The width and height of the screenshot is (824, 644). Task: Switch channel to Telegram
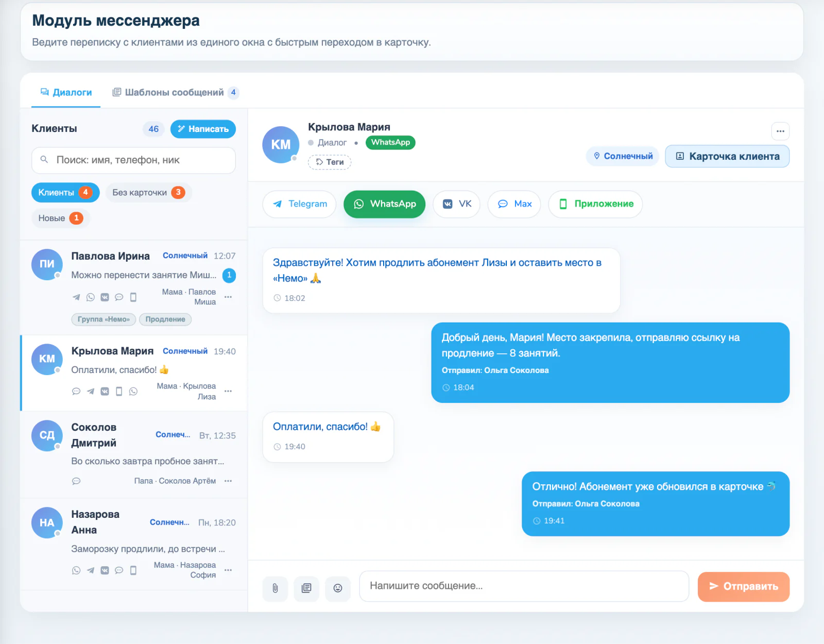coord(299,204)
